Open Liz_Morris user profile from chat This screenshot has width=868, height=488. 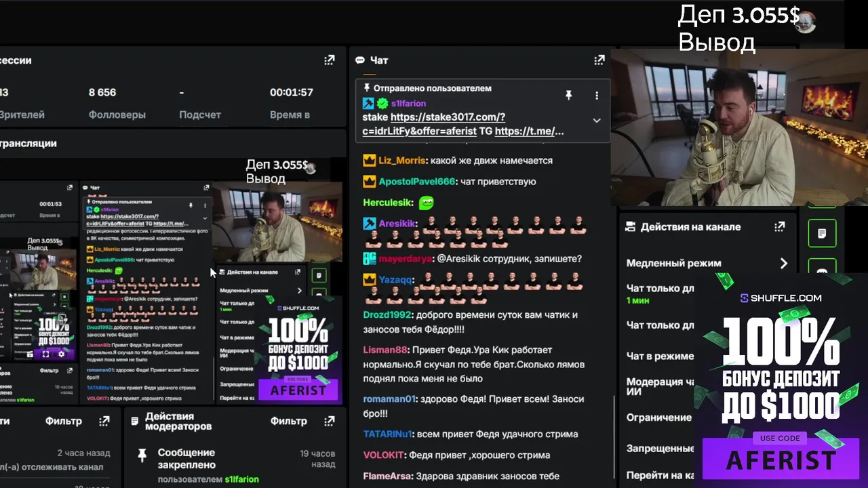tap(403, 161)
